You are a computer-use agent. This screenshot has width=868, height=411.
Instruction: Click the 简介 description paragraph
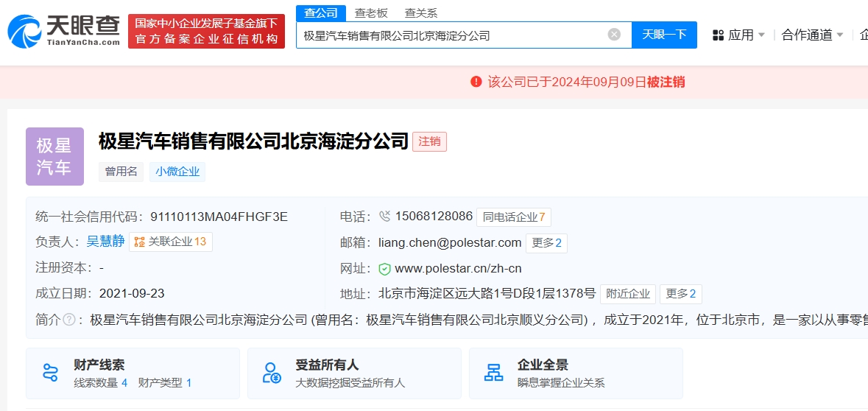(479, 320)
